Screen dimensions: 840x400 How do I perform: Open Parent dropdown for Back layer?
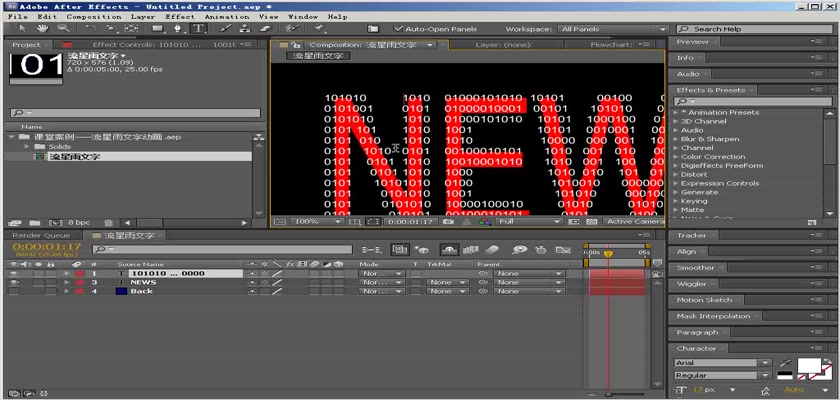(x=529, y=291)
